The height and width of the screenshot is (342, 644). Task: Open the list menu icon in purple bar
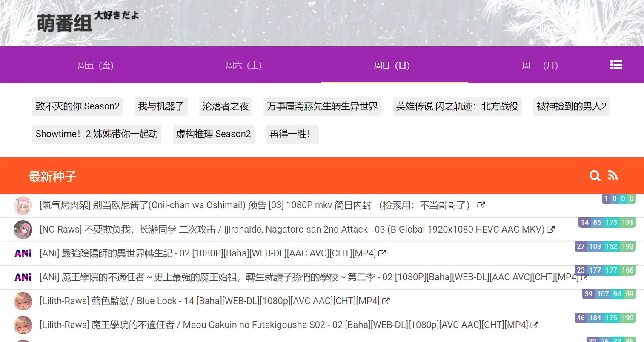pos(616,65)
